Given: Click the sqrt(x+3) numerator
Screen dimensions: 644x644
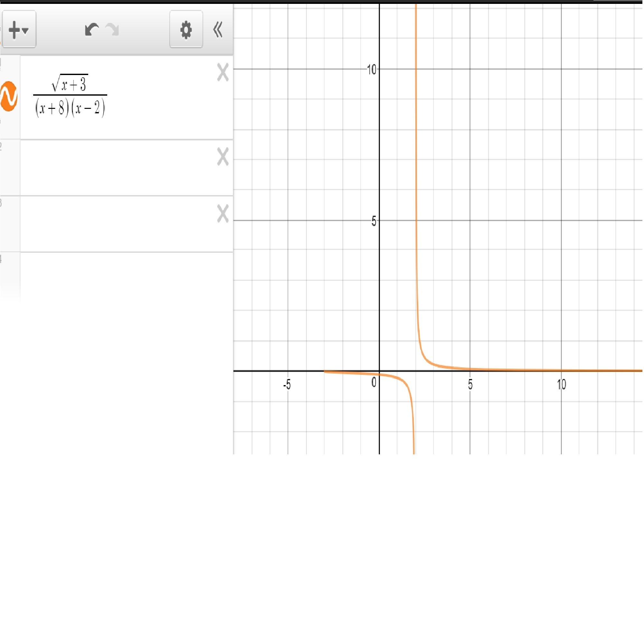Looking at the screenshot, I should (70, 83).
